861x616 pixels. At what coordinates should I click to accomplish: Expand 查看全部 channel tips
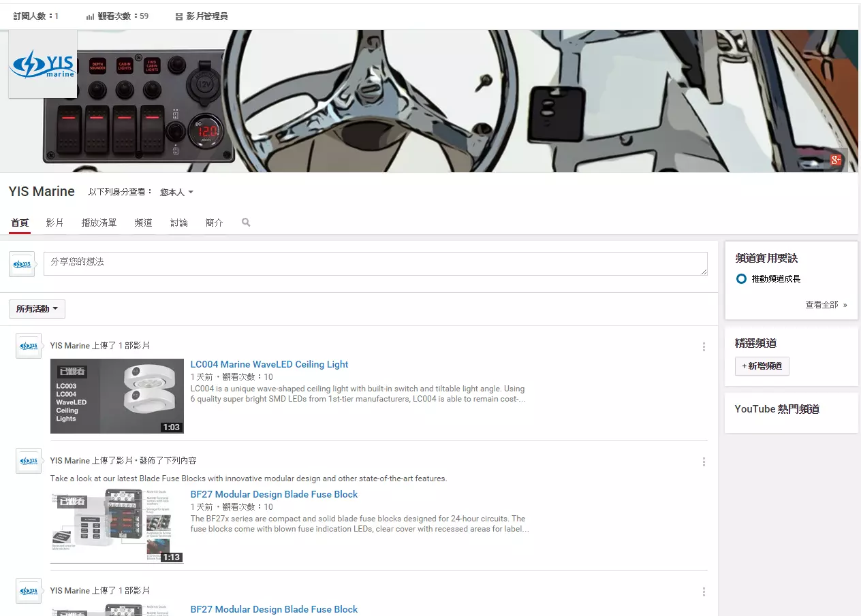tap(826, 305)
